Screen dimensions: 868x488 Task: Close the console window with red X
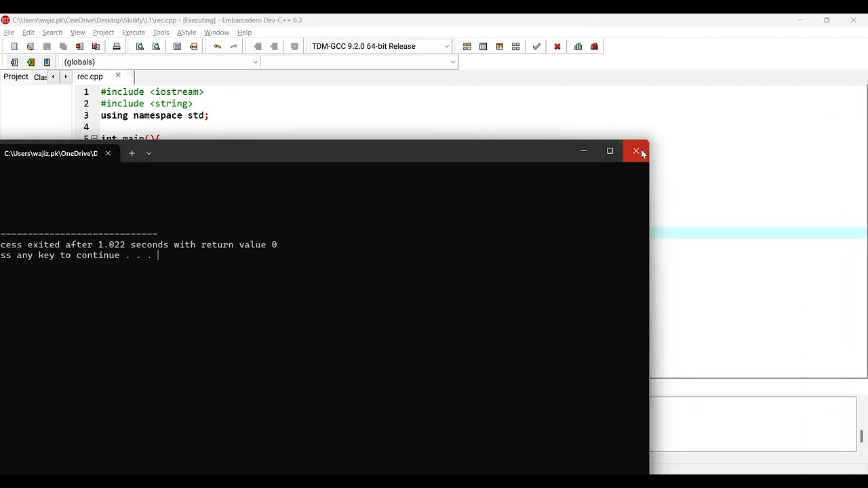click(636, 150)
